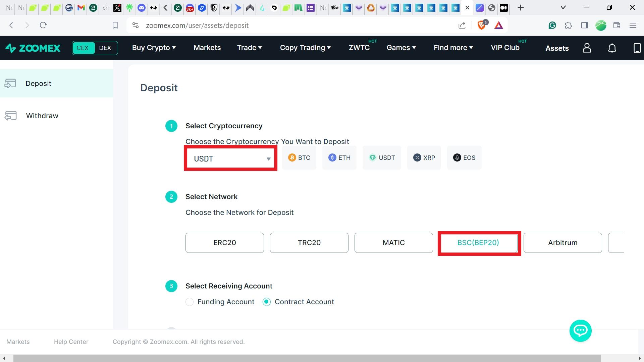Expand the Games menu
The width and height of the screenshot is (644, 362).
tap(401, 48)
